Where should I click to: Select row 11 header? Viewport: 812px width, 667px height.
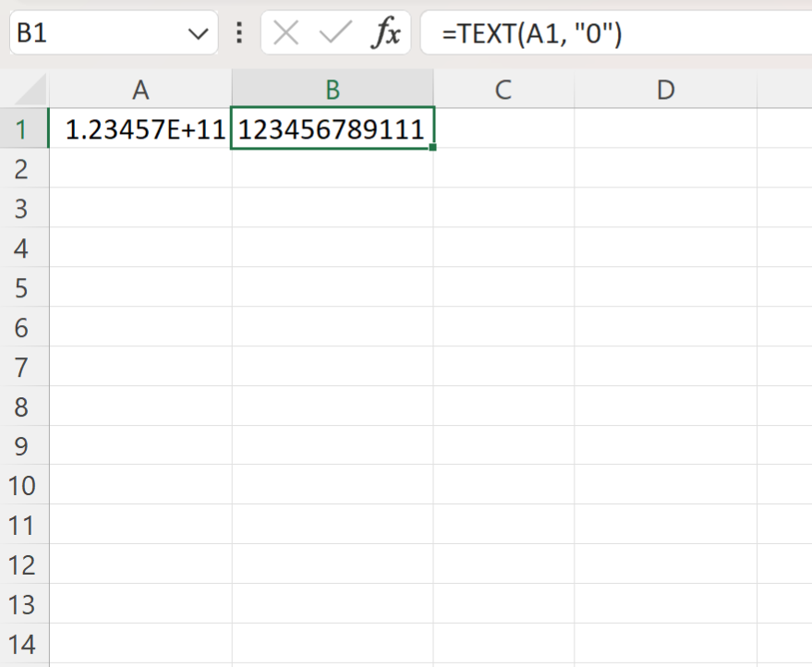pyautogui.click(x=24, y=525)
